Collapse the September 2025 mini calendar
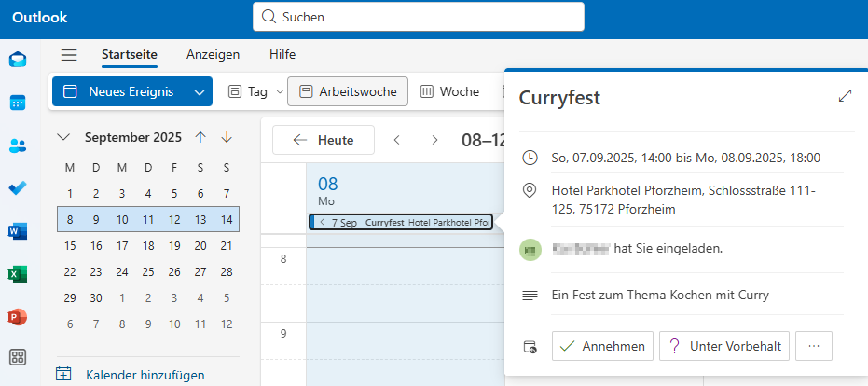 pyautogui.click(x=63, y=137)
